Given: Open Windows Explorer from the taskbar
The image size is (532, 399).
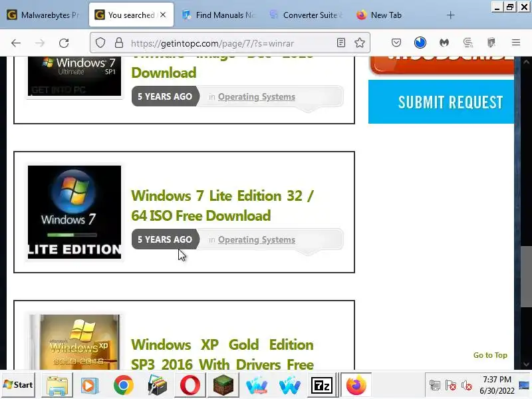Looking at the screenshot, I should pos(57,385).
